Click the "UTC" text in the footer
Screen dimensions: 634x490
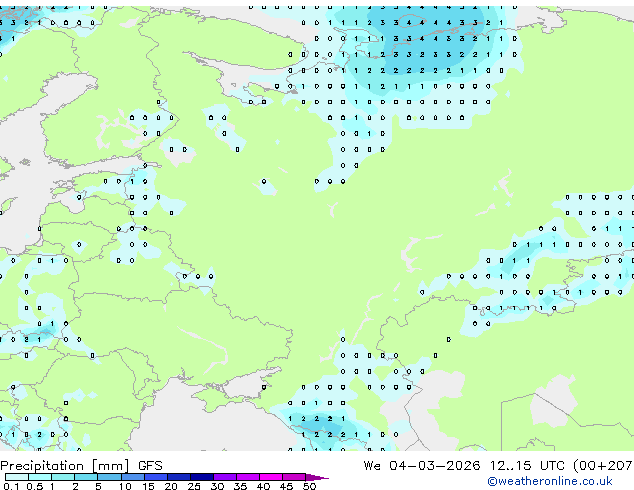point(552,466)
